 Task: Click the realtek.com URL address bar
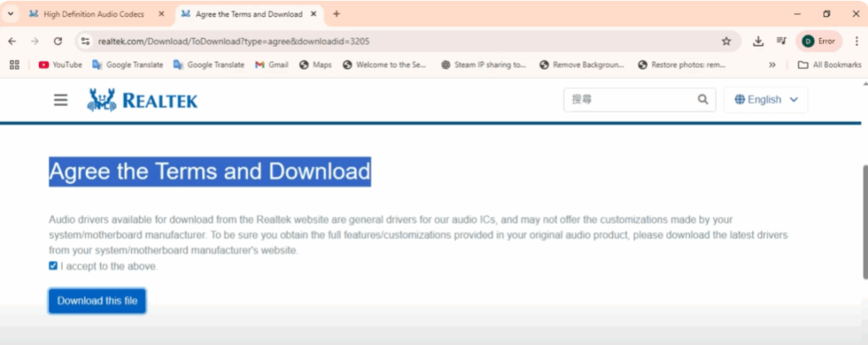click(407, 41)
